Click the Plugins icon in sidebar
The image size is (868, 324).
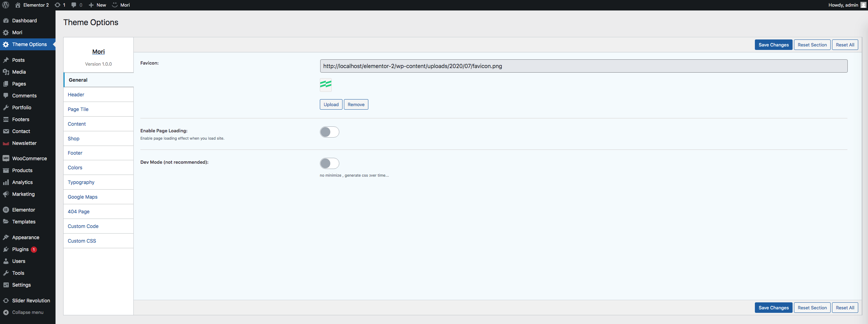pos(6,249)
